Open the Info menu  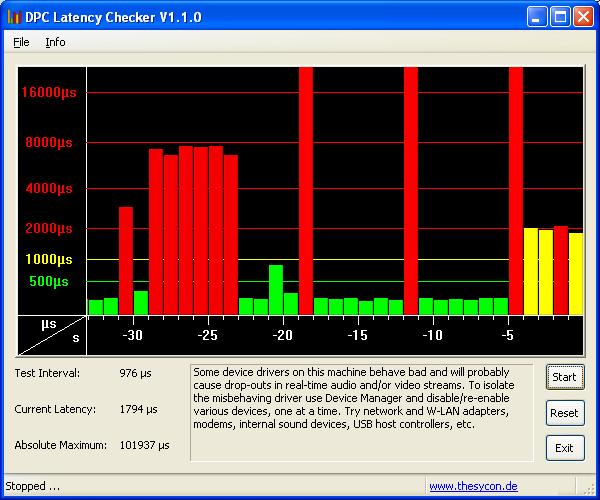coord(55,42)
